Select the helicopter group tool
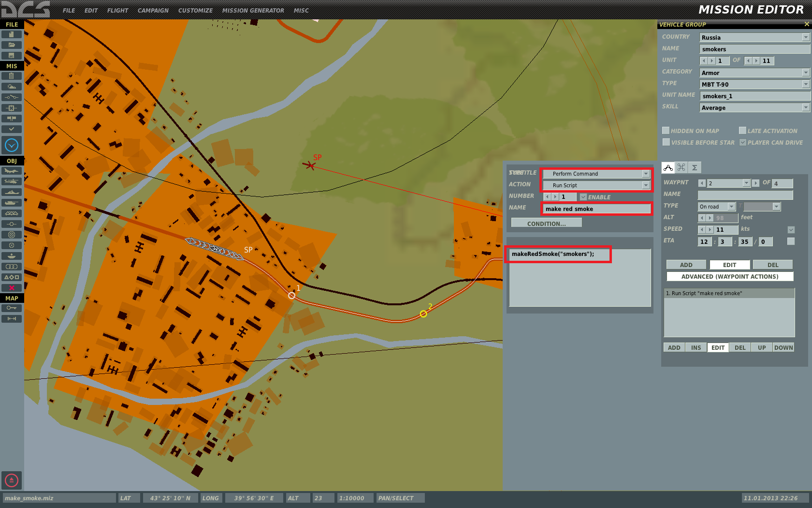This screenshot has width=812, height=508. [12, 181]
